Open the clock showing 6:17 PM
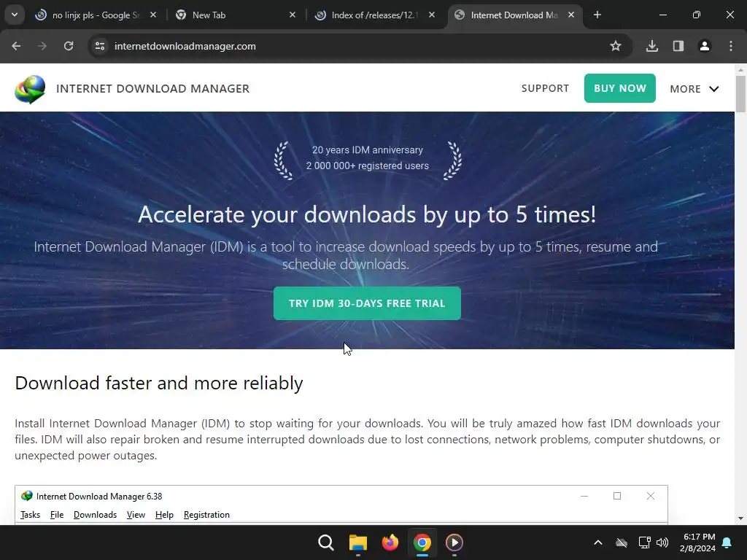Screen dimensions: 747x560 coord(698,542)
